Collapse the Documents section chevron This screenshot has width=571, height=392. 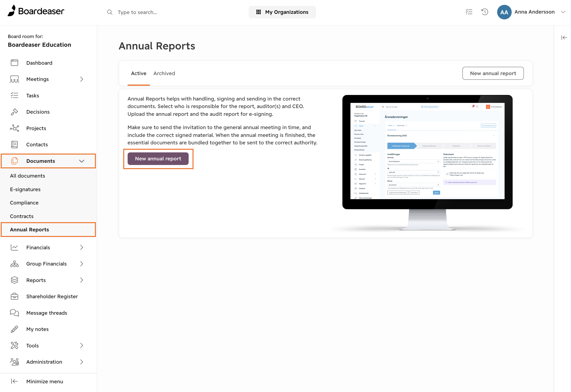pyautogui.click(x=82, y=161)
